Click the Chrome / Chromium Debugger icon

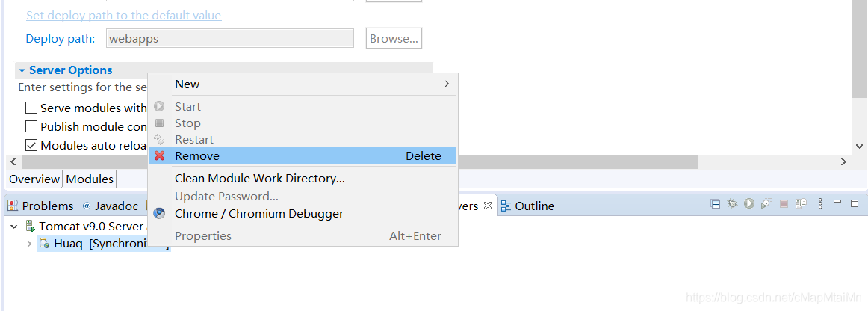(x=159, y=214)
